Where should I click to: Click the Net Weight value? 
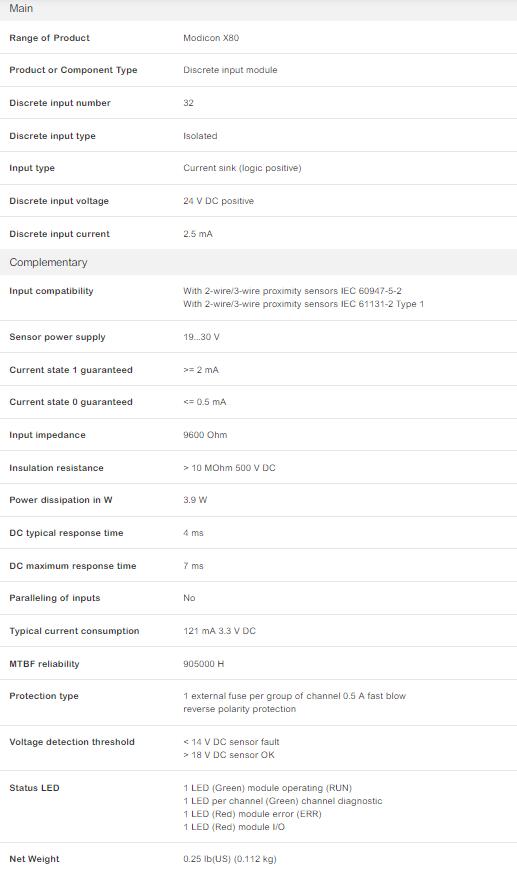(230, 859)
